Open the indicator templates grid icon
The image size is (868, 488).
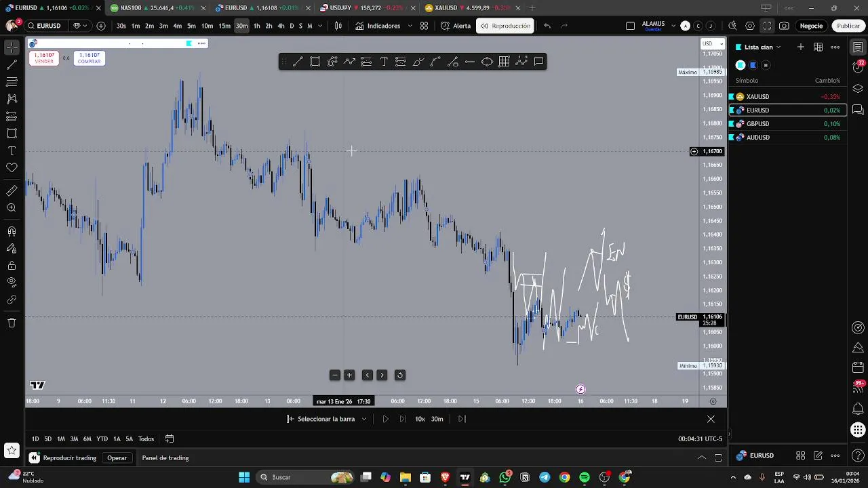tap(424, 26)
